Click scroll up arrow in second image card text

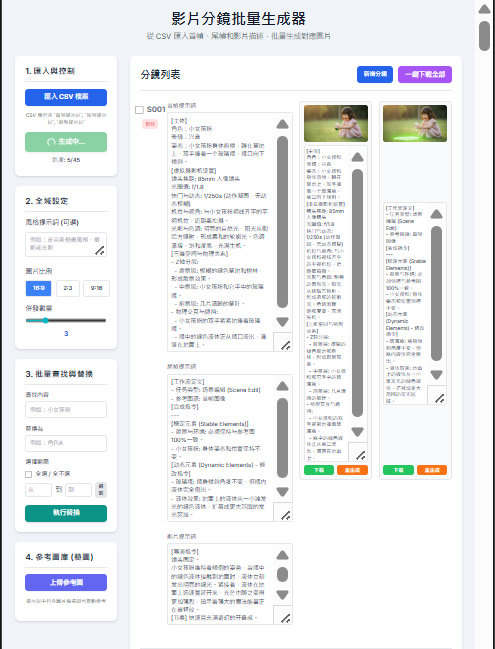pos(437,214)
